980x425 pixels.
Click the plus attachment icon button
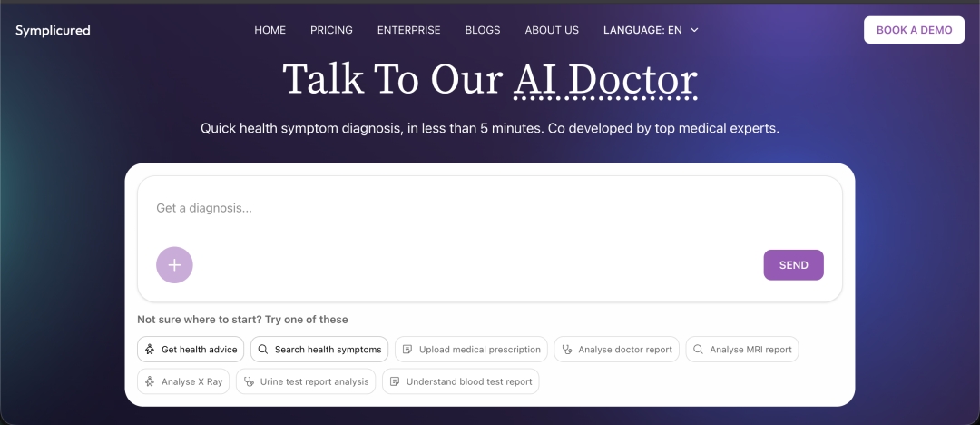point(174,265)
